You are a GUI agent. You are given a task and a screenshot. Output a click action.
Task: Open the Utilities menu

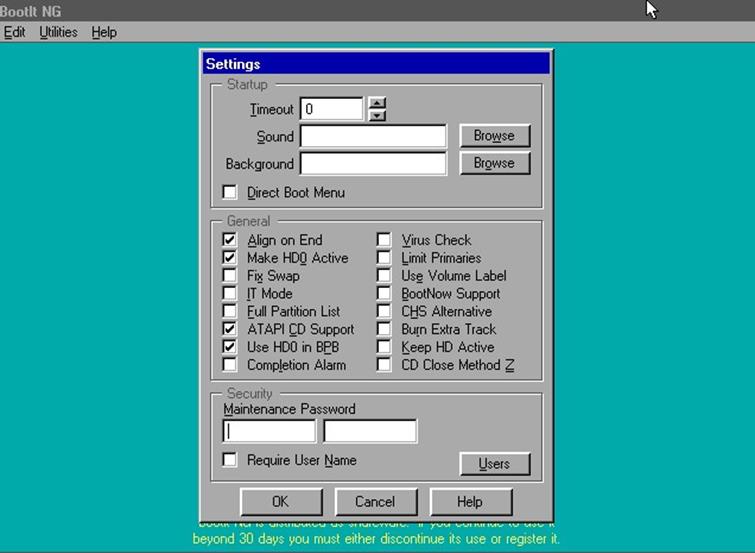coord(58,32)
